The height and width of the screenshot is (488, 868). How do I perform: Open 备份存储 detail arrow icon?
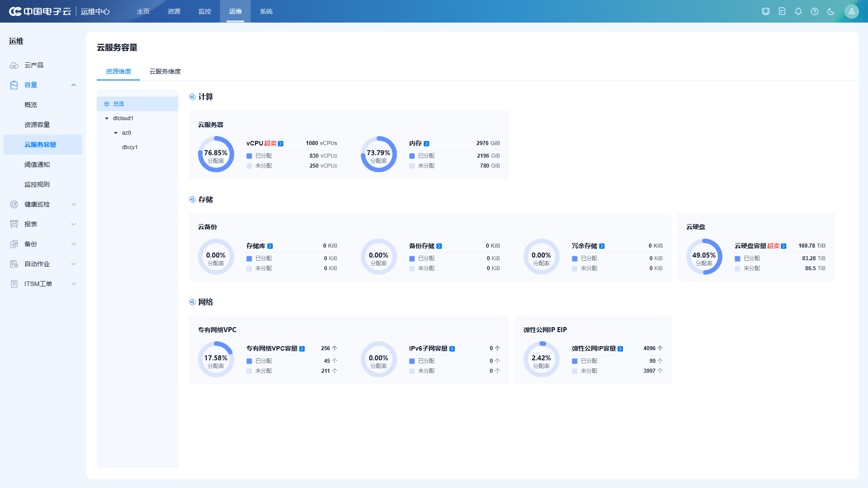[x=439, y=246]
